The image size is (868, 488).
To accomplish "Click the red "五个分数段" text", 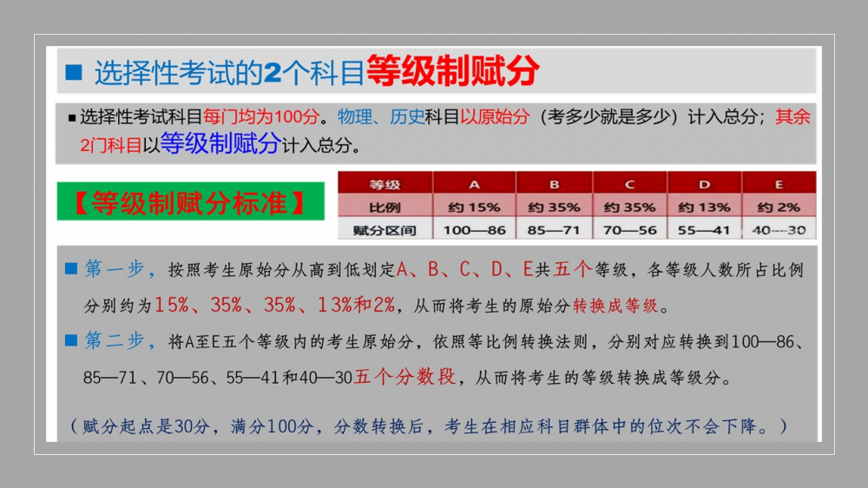I will pyautogui.click(x=404, y=378).
